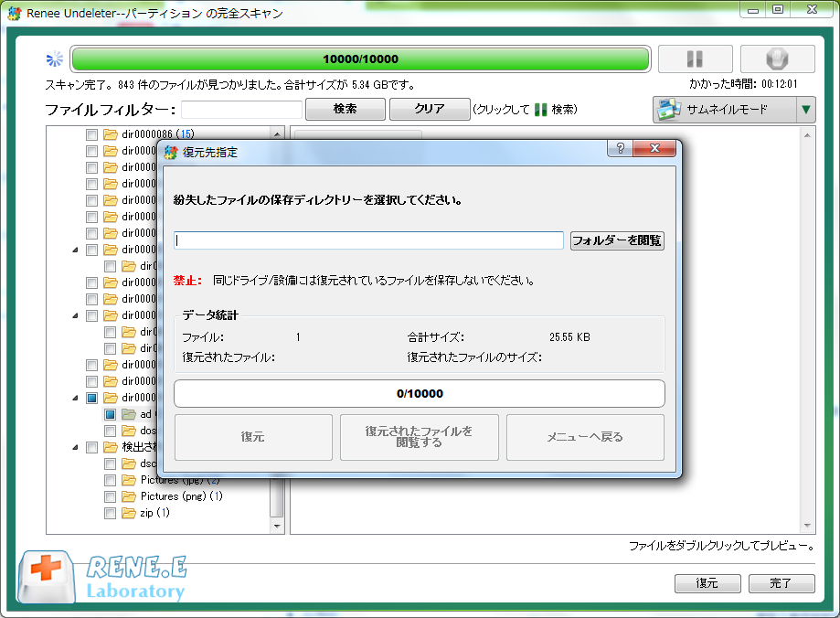This screenshot has height=618, width=840.
Task: Click the folder icon of the zip row
Action: (x=129, y=514)
